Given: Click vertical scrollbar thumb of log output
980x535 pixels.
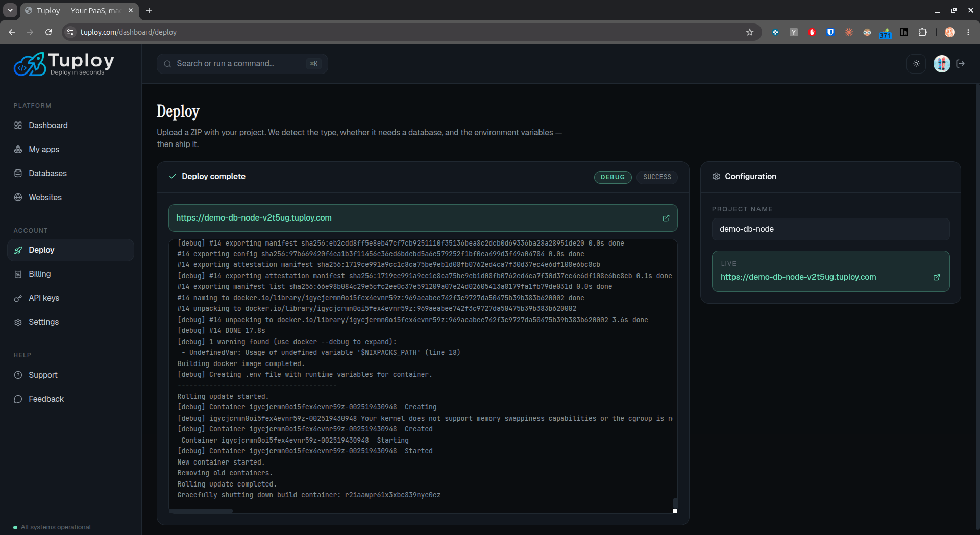Looking at the screenshot, I should coord(675,503).
